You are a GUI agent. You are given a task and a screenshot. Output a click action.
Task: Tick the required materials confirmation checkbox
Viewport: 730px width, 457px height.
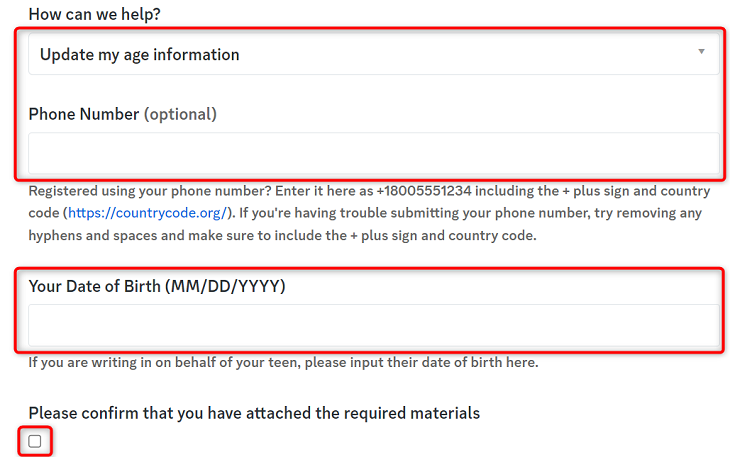pyautogui.click(x=35, y=441)
